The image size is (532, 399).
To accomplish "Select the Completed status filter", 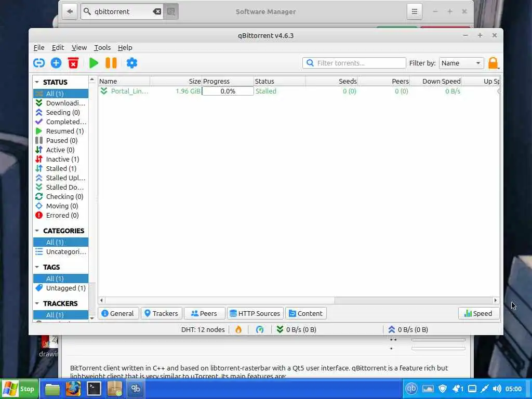I will (61, 122).
